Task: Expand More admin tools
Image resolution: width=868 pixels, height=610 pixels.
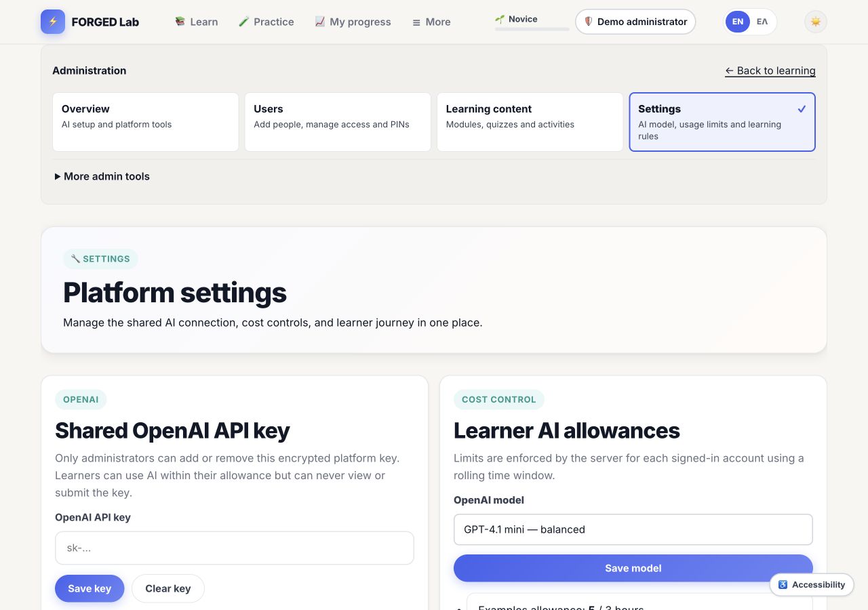Action: (102, 176)
